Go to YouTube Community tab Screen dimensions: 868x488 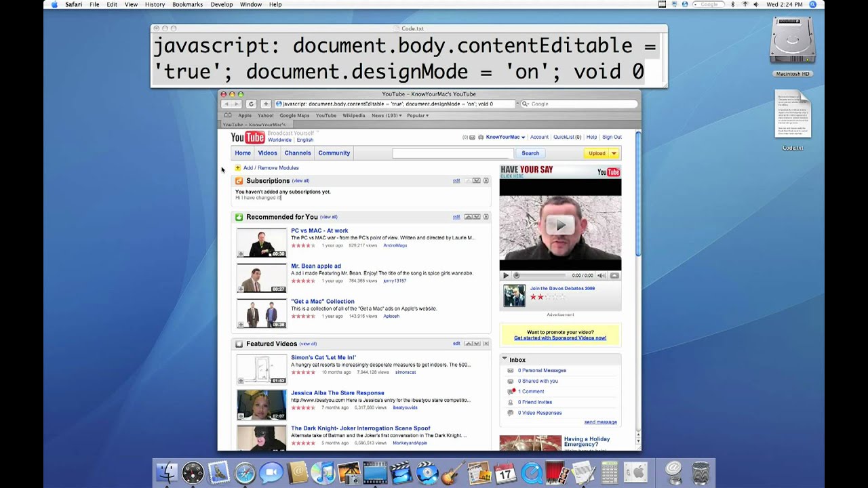(334, 153)
